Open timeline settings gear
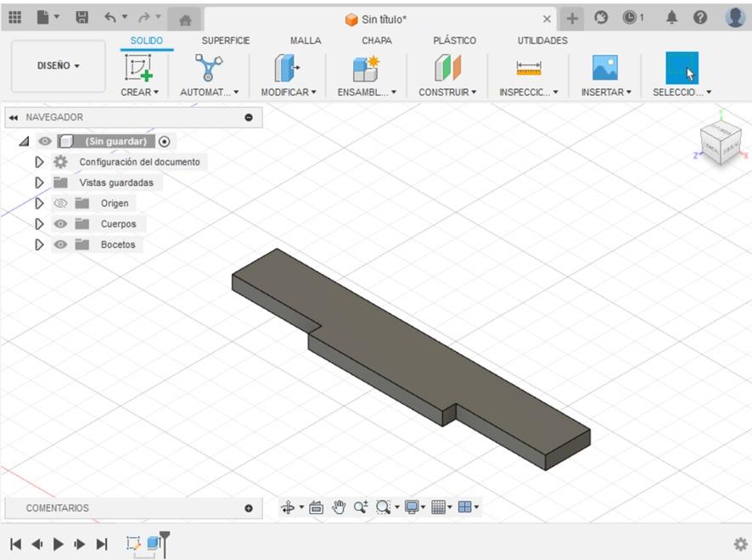Image resolution: width=752 pixels, height=560 pixels. [740, 544]
